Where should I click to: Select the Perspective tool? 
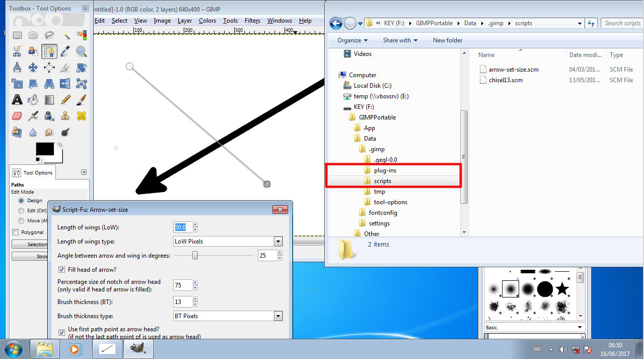click(x=49, y=84)
